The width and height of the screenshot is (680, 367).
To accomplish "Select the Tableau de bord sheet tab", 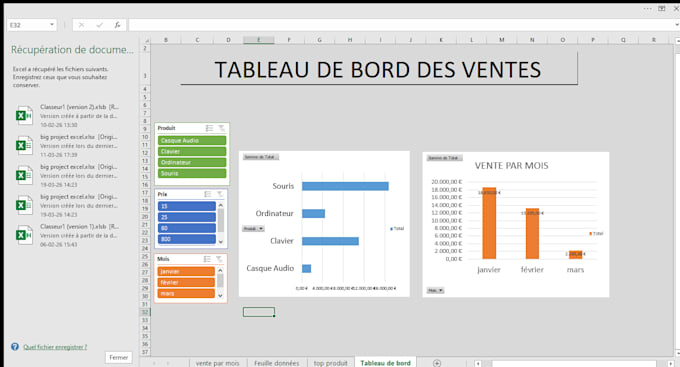I will click(385, 363).
